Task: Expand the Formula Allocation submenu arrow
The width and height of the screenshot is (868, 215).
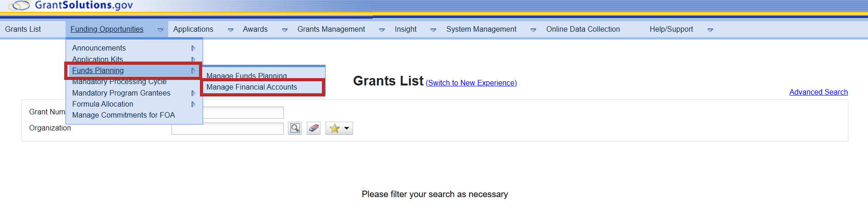Action: (x=193, y=104)
